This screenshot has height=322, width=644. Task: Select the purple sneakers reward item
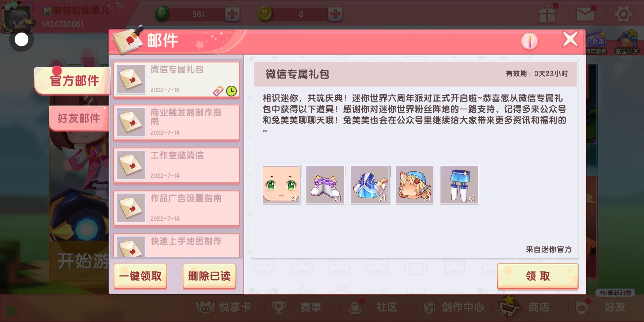click(x=325, y=185)
